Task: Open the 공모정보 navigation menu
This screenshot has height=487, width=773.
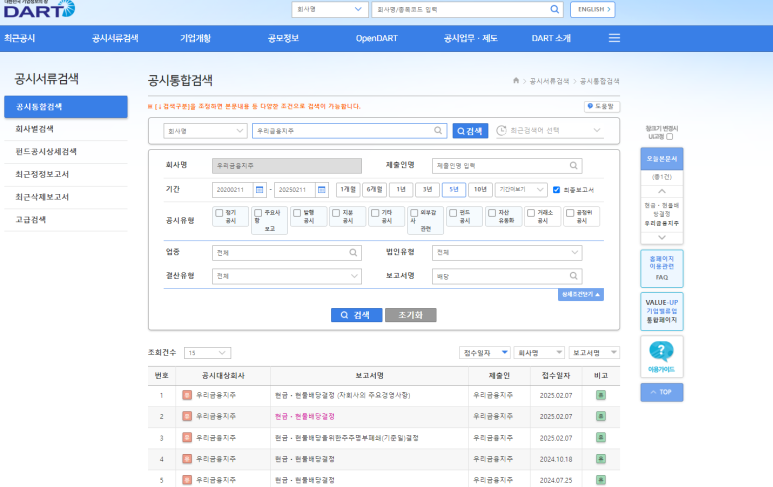Action: (283, 38)
